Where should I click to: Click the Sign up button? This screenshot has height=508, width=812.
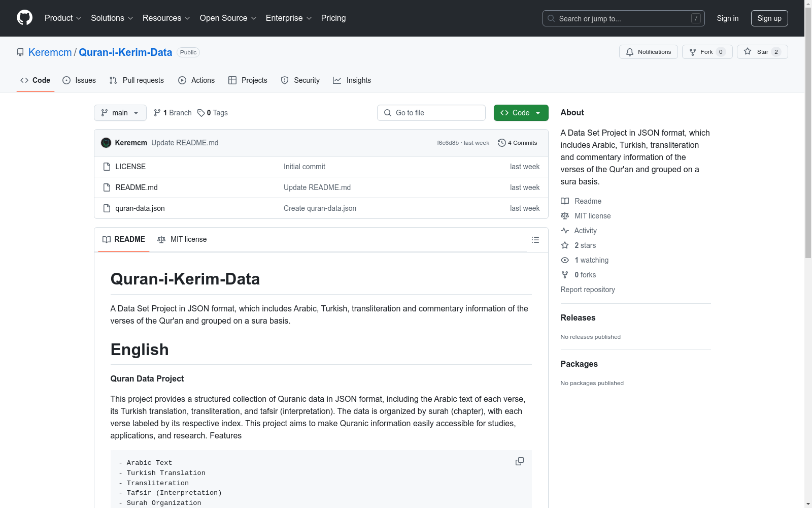coord(769,18)
